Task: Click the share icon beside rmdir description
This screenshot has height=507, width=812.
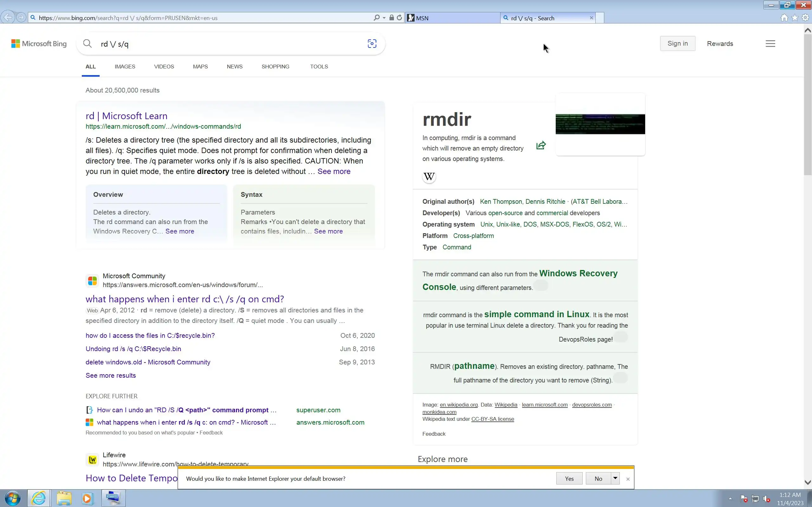Action: click(x=541, y=145)
